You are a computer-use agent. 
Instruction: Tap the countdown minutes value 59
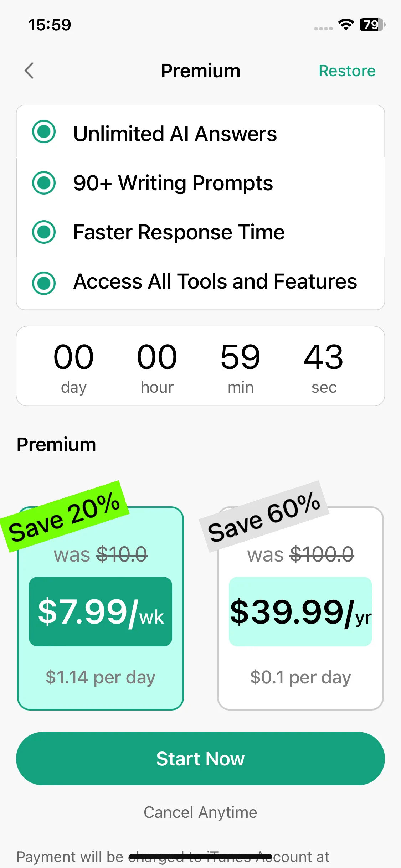pyautogui.click(x=240, y=356)
